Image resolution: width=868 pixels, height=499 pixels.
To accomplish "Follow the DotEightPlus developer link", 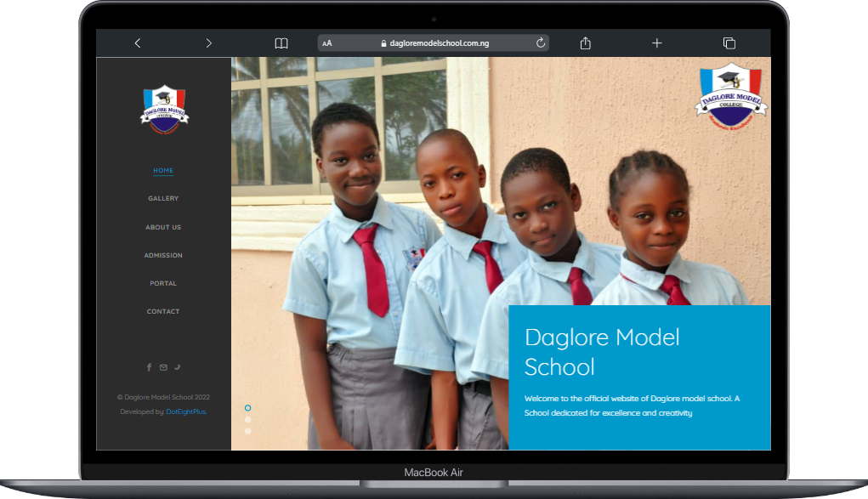I will click(x=186, y=412).
